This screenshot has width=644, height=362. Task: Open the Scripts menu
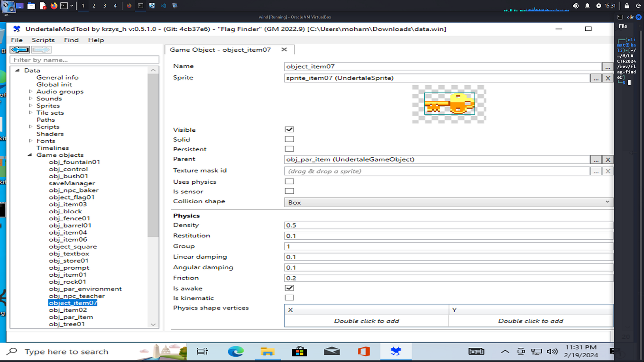click(43, 40)
